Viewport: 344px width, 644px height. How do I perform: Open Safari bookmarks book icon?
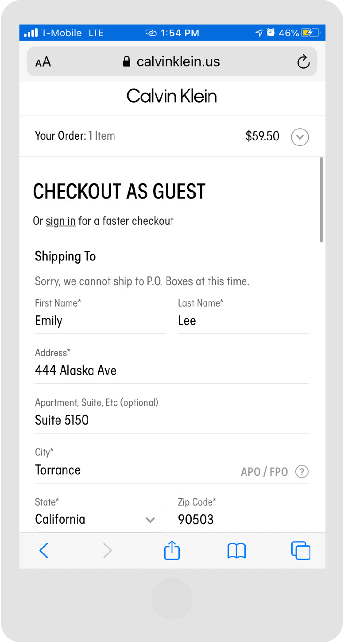pyautogui.click(x=236, y=551)
